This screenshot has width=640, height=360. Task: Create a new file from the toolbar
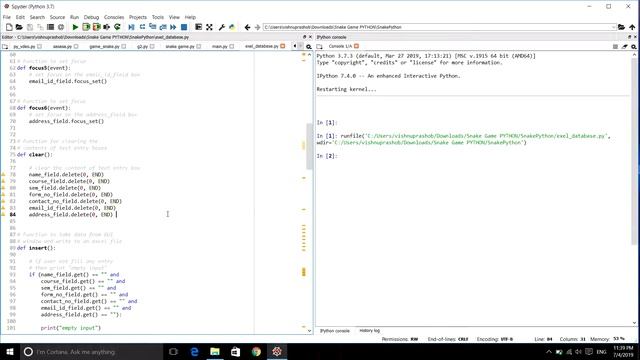(9, 27)
